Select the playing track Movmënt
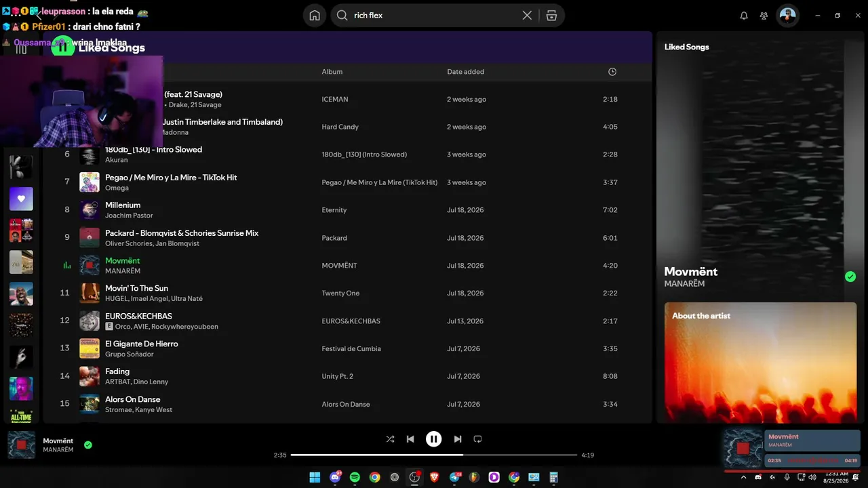Image resolution: width=868 pixels, height=488 pixels. point(123,261)
